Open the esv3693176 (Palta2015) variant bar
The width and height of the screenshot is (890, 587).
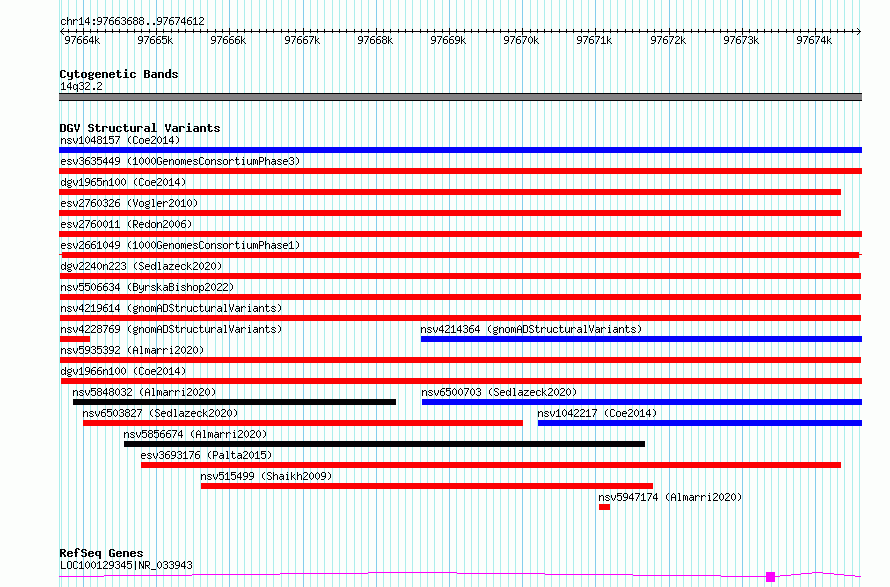pos(491,465)
